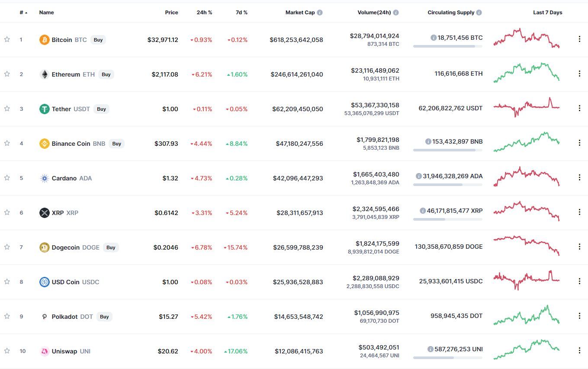This screenshot has width=588, height=369.
Task: Click the Ethereum logo icon
Action: (x=44, y=74)
